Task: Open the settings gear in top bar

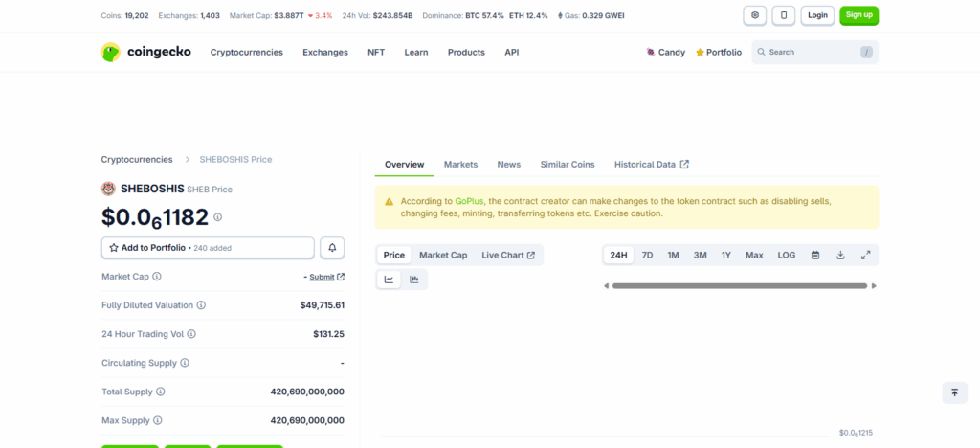Action: (x=755, y=15)
